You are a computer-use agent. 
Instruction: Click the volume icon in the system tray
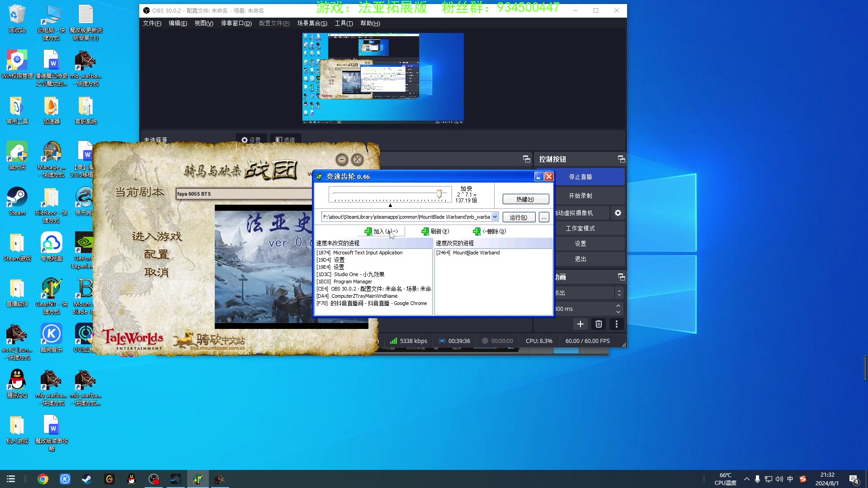pyautogui.click(x=779, y=479)
